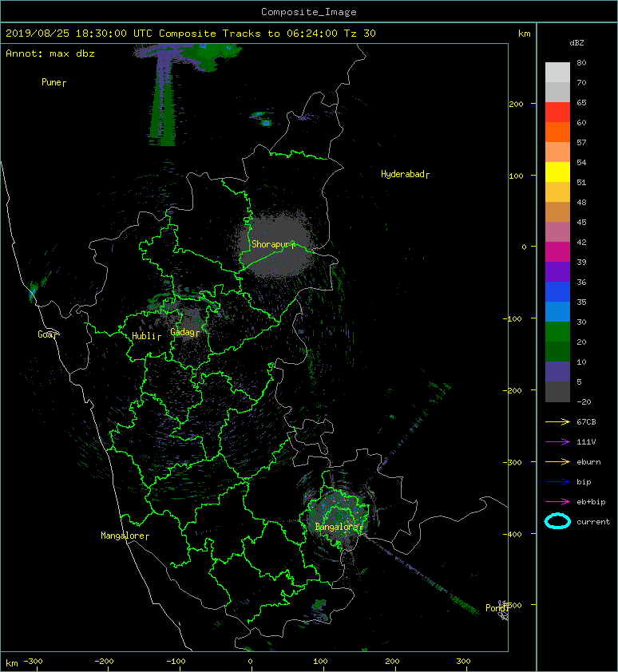
Task: Click the 'current' legend label
Action: tap(593, 522)
